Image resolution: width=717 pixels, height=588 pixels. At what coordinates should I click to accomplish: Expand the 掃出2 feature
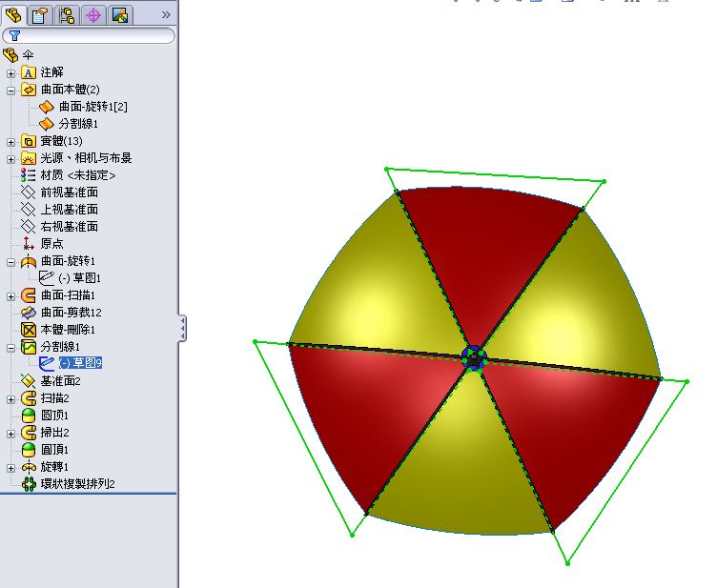point(11,434)
